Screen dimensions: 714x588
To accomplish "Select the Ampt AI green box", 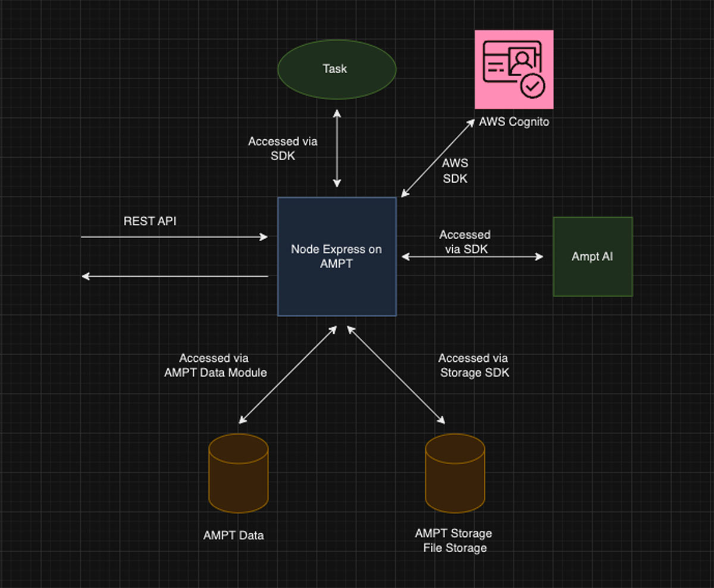I will [x=593, y=257].
